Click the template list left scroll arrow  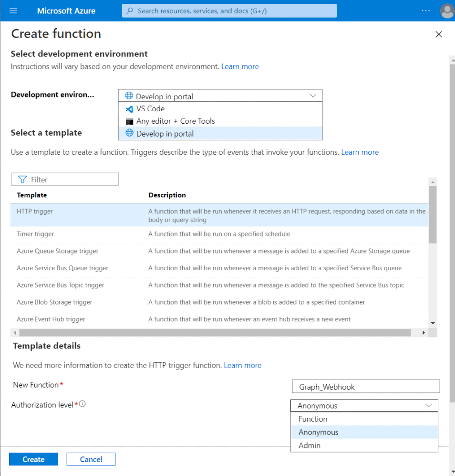(x=15, y=333)
